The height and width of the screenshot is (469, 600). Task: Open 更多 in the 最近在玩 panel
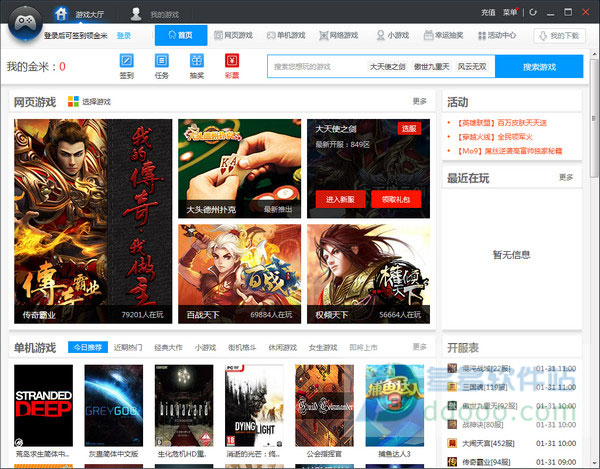(x=566, y=177)
